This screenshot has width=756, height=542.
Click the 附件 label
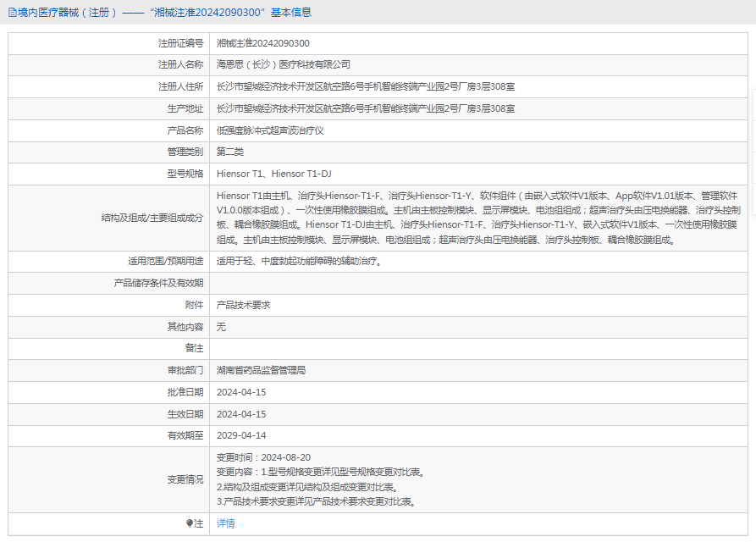tap(195, 305)
